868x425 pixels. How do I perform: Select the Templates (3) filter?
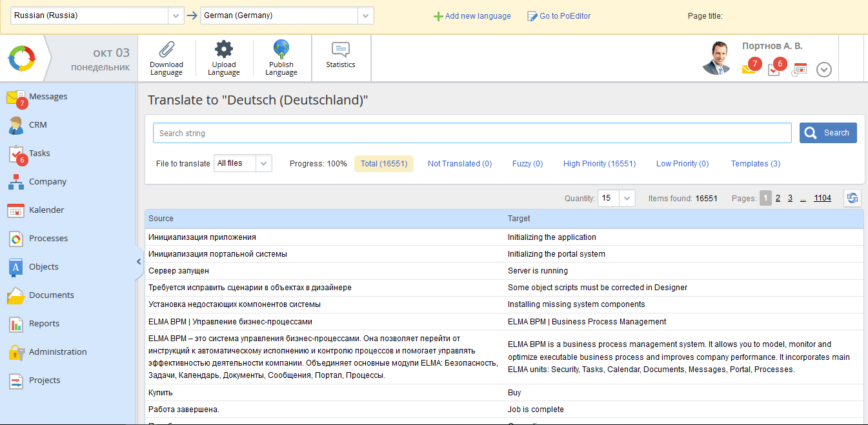[755, 164]
